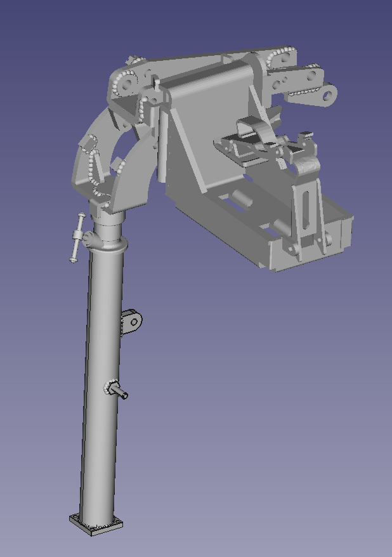Screen dimensions: 392x557
Task: Select the slotted upright bracket on the tray
Action: click(308, 218)
